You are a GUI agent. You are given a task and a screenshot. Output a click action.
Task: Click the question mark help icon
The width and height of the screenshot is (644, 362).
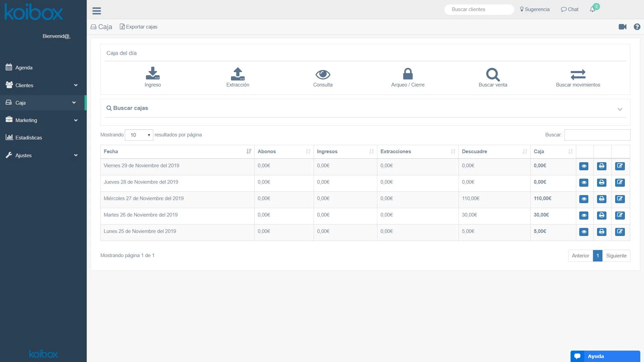click(637, 27)
